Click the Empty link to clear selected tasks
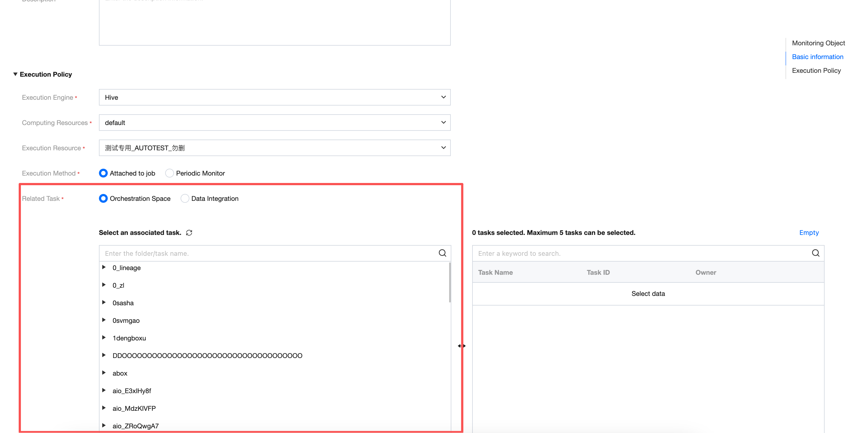The image size is (868, 433). point(809,233)
